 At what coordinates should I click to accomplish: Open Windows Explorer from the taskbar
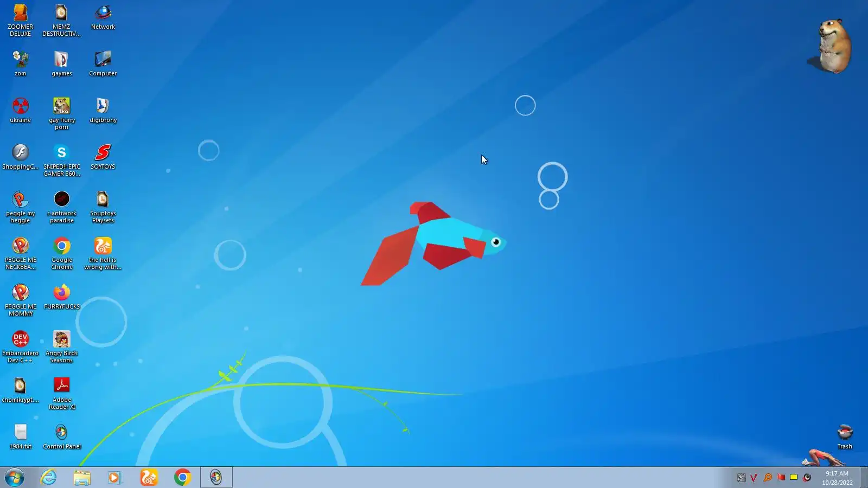pos(82,477)
